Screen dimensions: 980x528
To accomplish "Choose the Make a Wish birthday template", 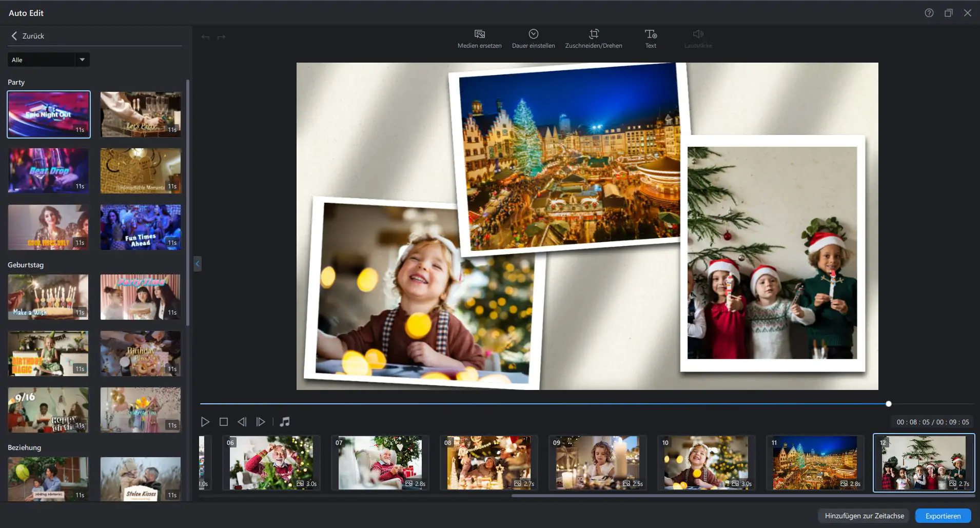I will pyautogui.click(x=48, y=297).
